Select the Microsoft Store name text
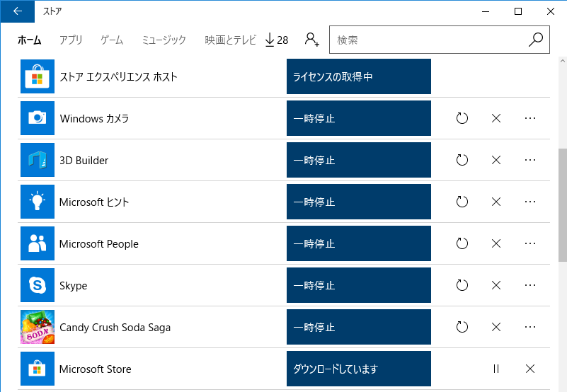567x392 pixels. (x=95, y=369)
